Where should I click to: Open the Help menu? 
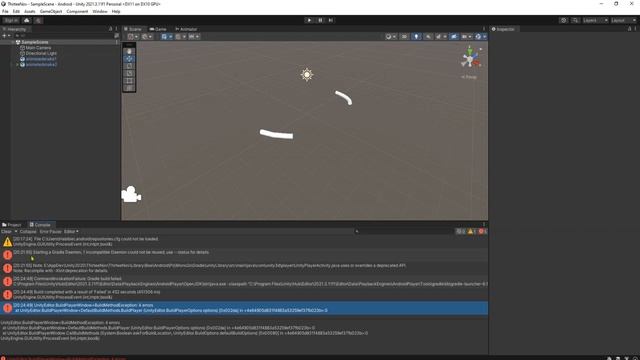point(116,11)
